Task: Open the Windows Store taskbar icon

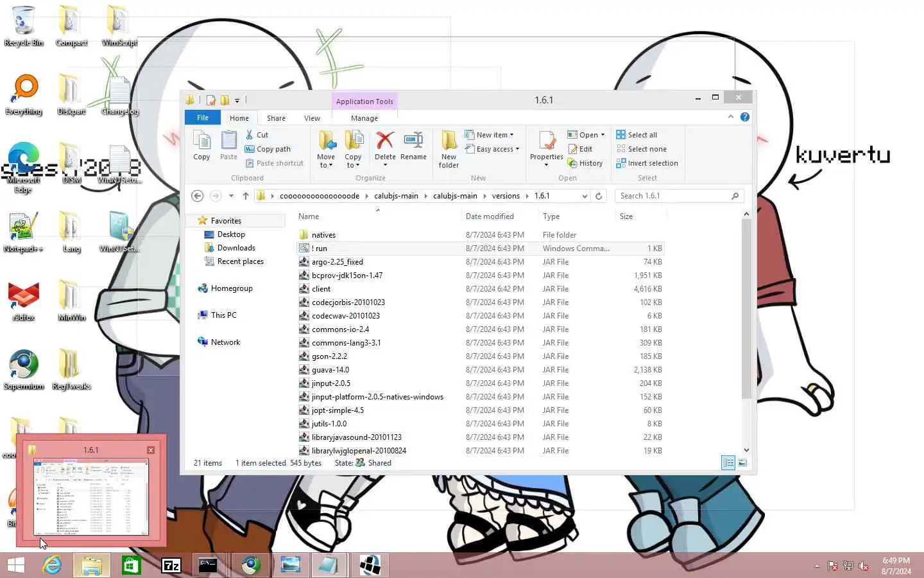Action: pyautogui.click(x=132, y=565)
